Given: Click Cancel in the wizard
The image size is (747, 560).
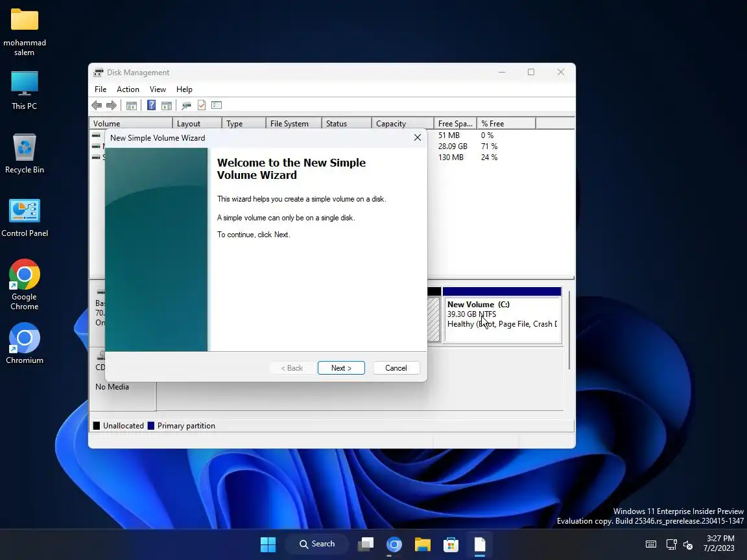Looking at the screenshot, I should [x=396, y=368].
